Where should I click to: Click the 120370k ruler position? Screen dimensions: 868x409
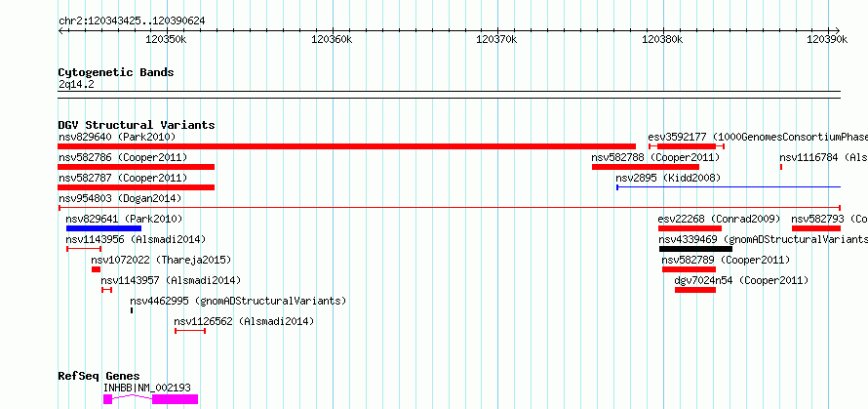(x=497, y=39)
